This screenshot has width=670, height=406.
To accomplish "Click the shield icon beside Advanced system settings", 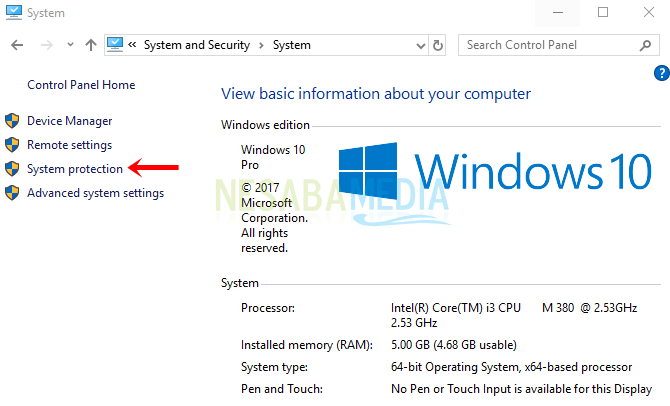I will point(13,193).
